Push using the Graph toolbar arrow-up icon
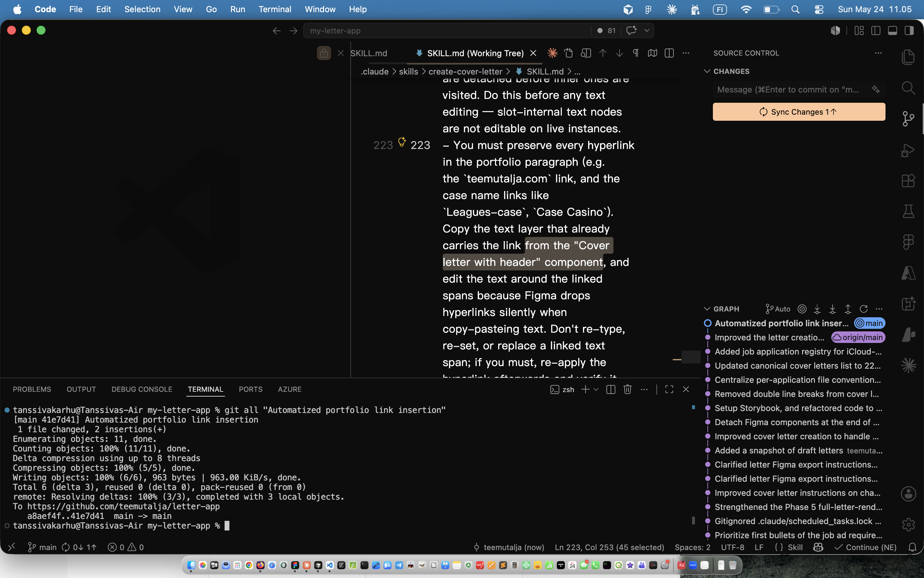924x578 pixels. (x=848, y=309)
